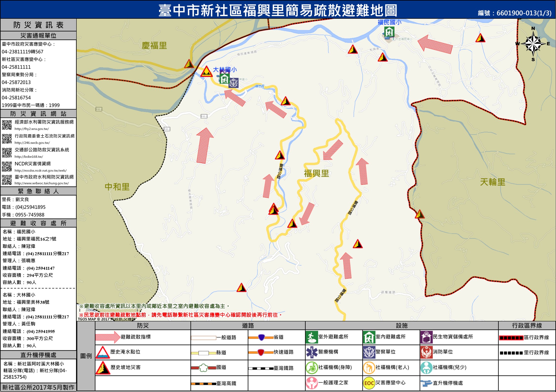Click the 警察單位 legend icon
556x392 pixels.
(x=369, y=352)
